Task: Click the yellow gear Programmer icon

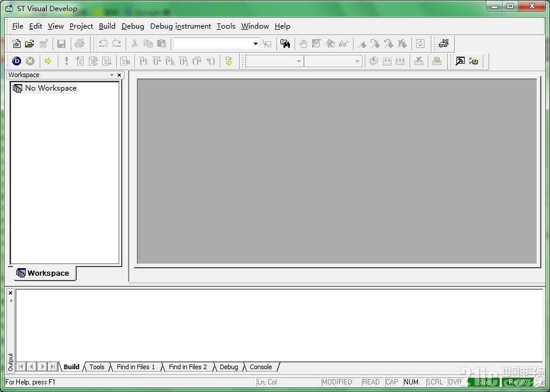Action: pyautogui.click(x=473, y=61)
